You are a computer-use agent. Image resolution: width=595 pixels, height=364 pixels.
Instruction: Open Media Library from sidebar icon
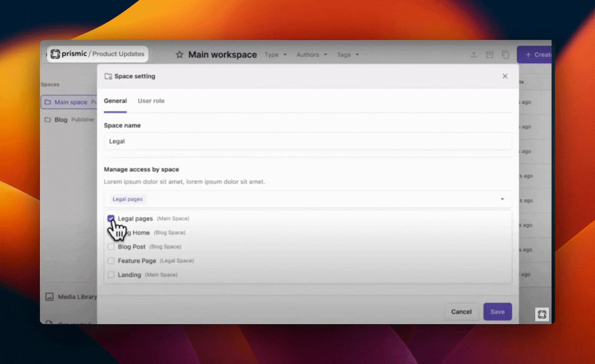pyautogui.click(x=49, y=297)
